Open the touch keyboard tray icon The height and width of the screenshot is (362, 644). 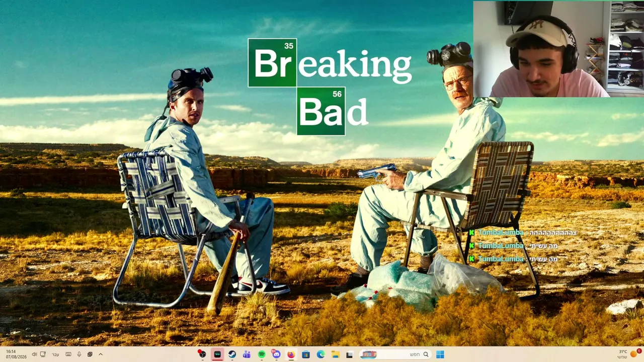pyautogui.click(x=68, y=354)
